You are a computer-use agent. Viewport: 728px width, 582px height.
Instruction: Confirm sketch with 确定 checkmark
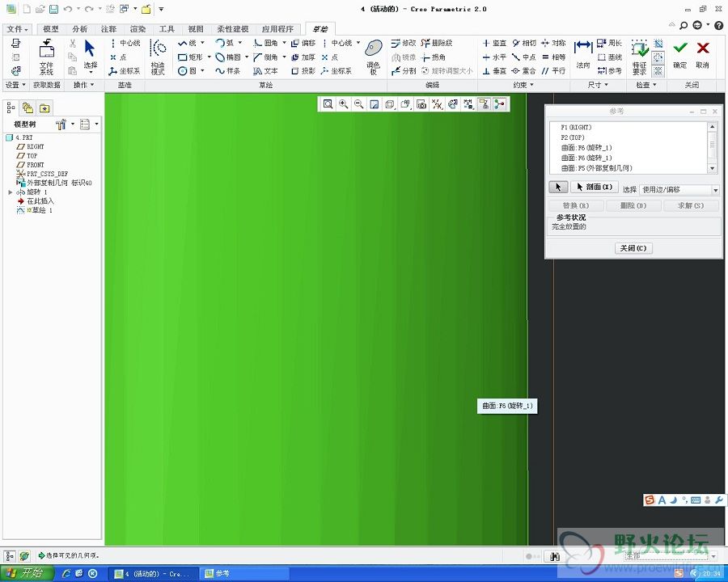pos(680,55)
